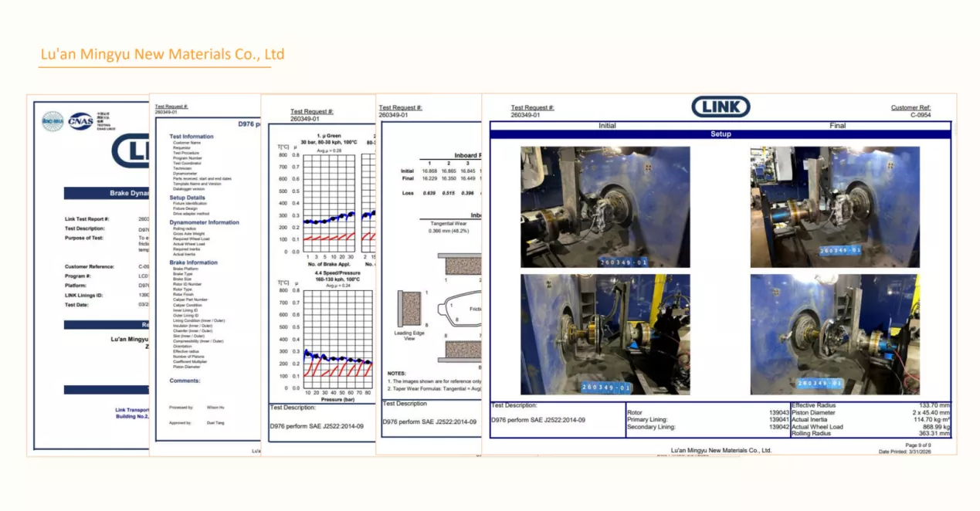The image size is (980, 511).
Task: Open the top-left Initial setup photo
Action: [x=605, y=207]
